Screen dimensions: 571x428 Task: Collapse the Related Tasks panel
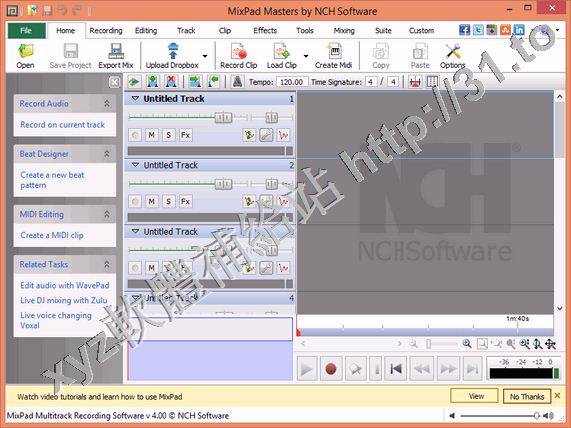(107, 264)
